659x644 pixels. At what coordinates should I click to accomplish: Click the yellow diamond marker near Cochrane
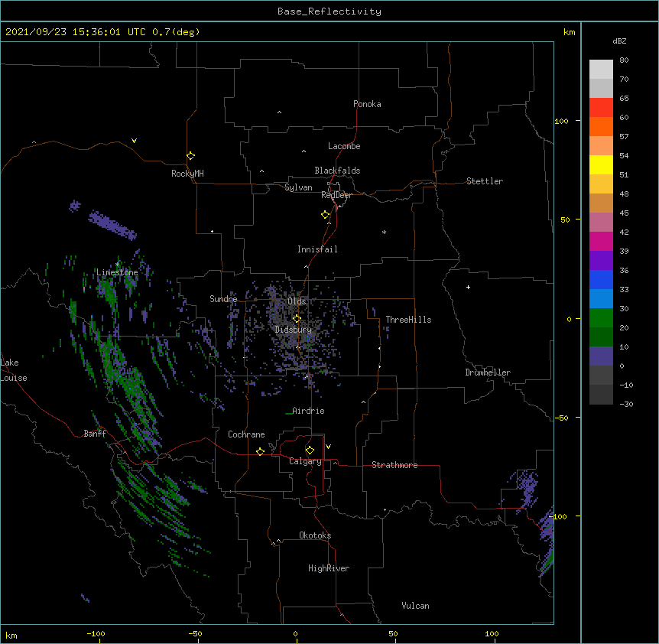point(260,451)
